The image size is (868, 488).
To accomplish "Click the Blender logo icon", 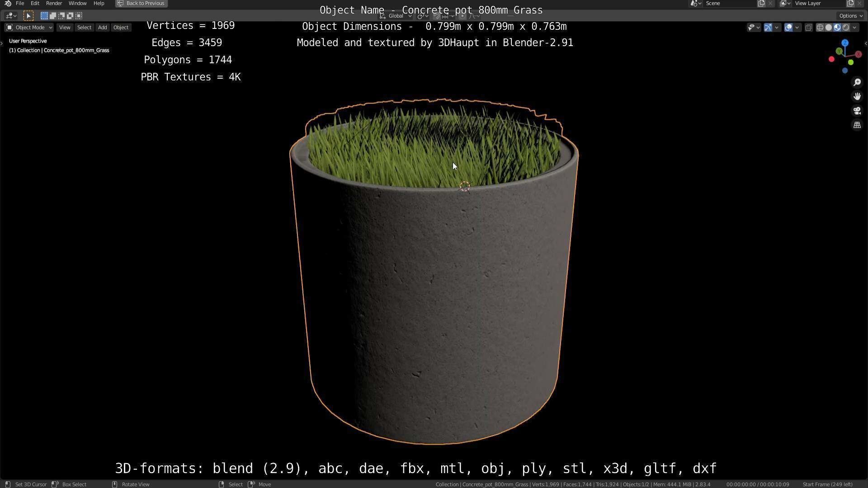I will [7, 3].
